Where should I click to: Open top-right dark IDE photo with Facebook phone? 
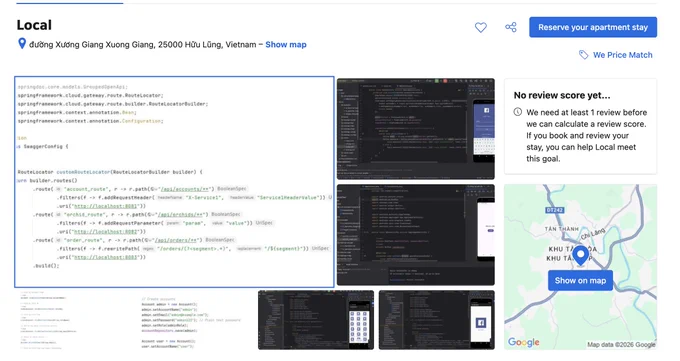(x=415, y=129)
